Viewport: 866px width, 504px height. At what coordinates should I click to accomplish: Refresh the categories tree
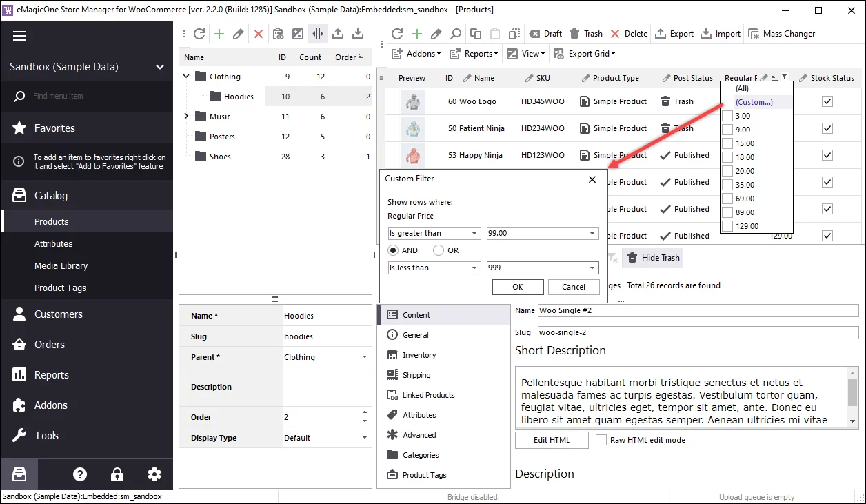pos(199,33)
